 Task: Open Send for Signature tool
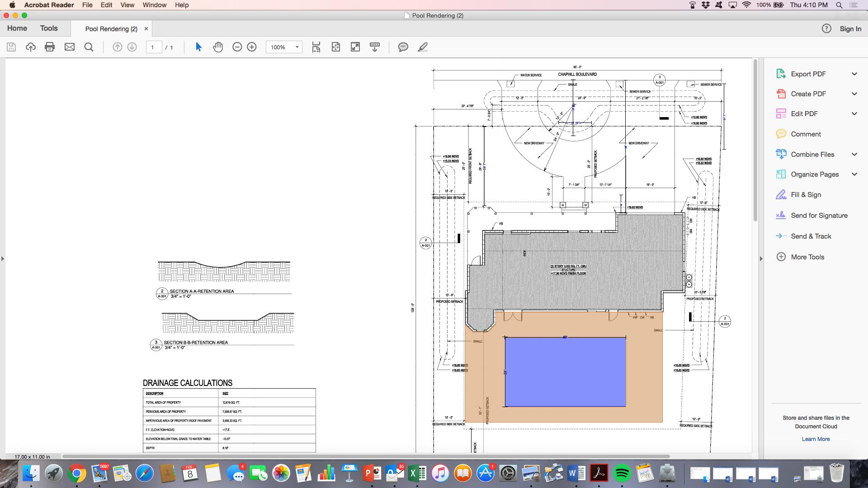[x=819, y=216]
